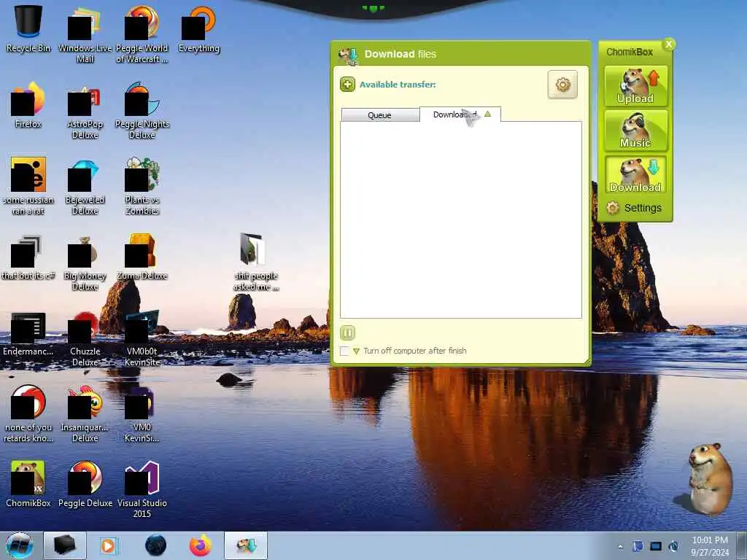Screen dimensions: 747x560
Task: Select the Everything desktop icon
Action: [x=199, y=28]
